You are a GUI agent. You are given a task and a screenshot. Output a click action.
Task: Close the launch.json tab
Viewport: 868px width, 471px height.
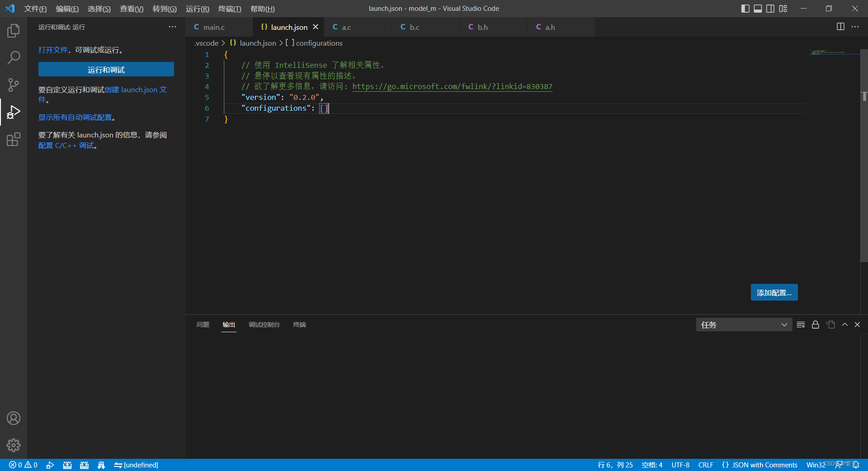pos(316,27)
